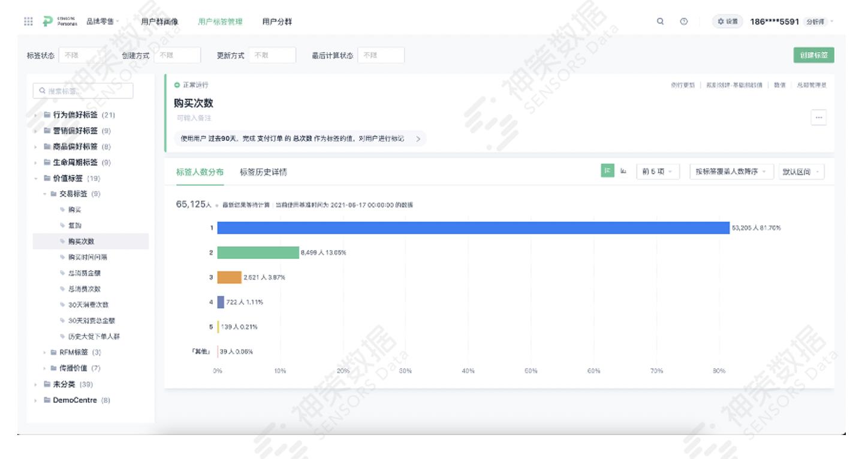Switch to horizontal bar chart view
Image resolution: width=868 pixels, height=459 pixels.
coord(607,171)
